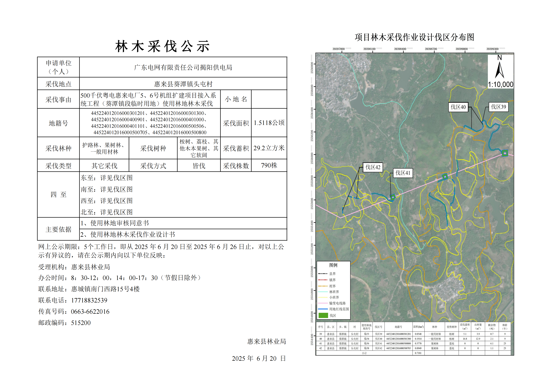
Task: Click the tree count value 790株
Action: click(269, 165)
